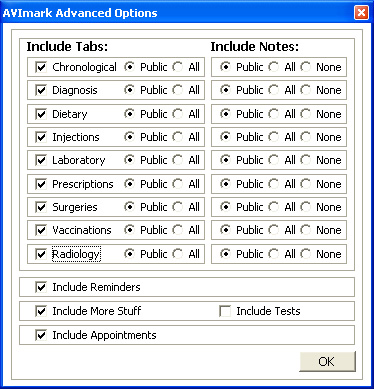Choose All for Vaccinations tab
The height and width of the screenshot is (389, 374).
pos(178,230)
